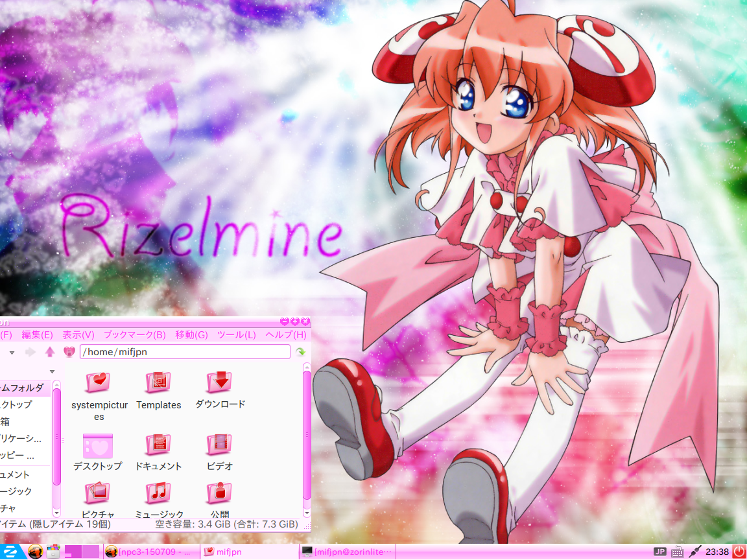Open the 編集(E) menu
747x560 pixels.
(37, 334)
